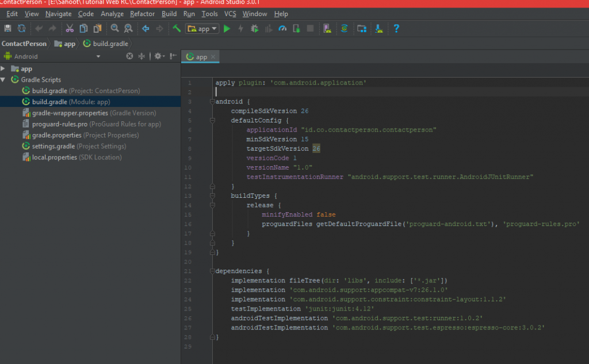Collapse the android block with fold marker
This screenshot has height=364, width=589.
[212, 102]
